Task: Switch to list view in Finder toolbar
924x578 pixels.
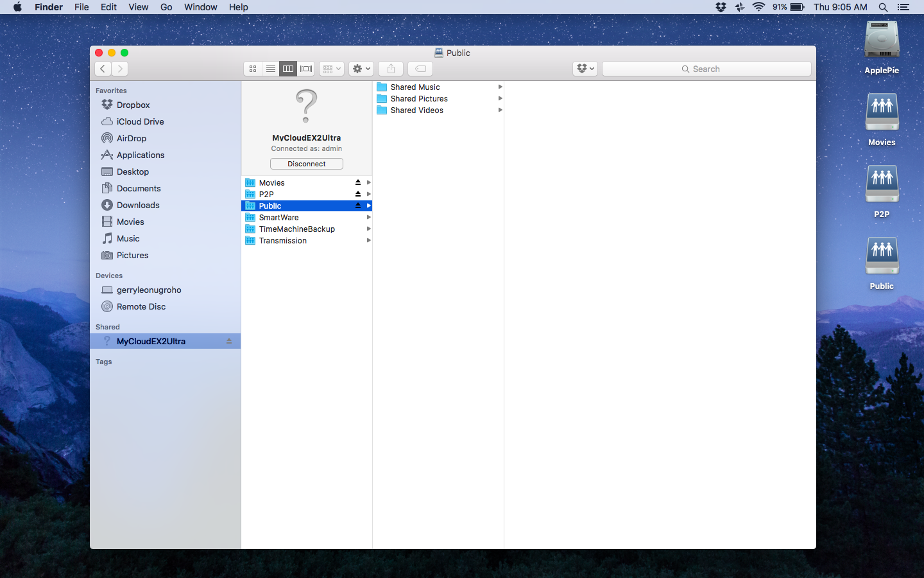Action: point(271,69)
